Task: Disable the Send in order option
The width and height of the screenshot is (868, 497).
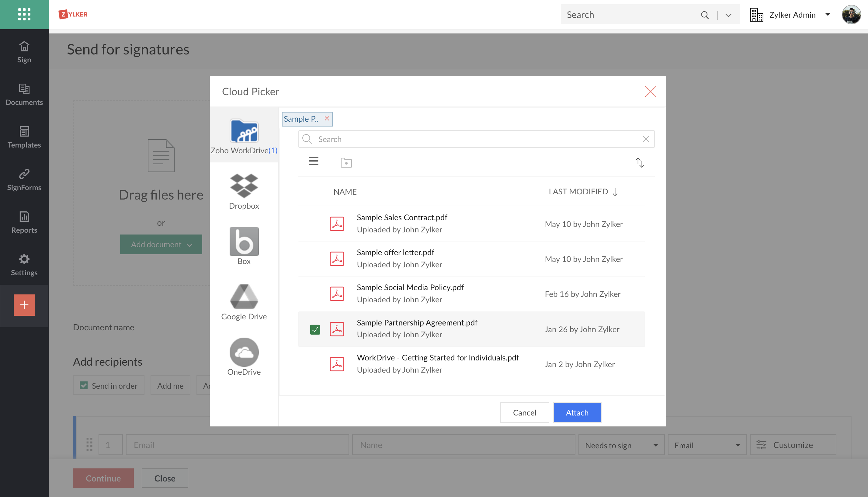Action: pyautogui.click(x=84, y=385)
